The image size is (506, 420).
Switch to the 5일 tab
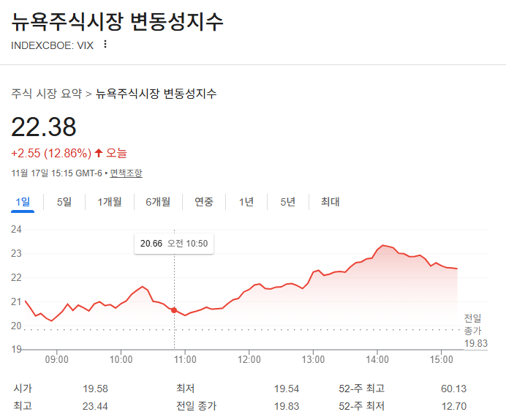pos(64,202)
